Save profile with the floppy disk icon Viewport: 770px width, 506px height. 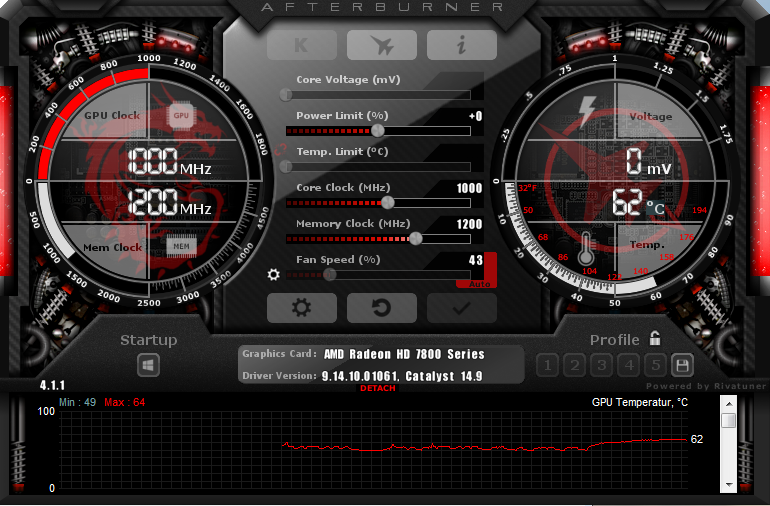pyautogui.click(x=682, y=365)
